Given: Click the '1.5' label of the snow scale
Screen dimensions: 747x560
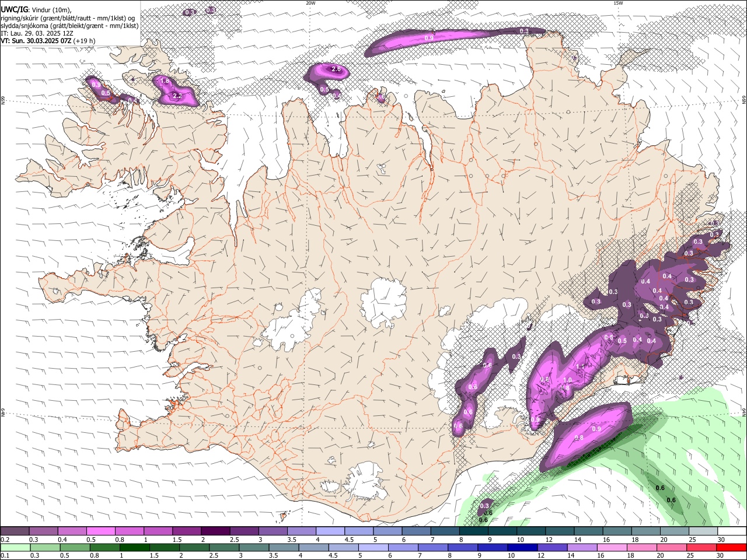Looking at the screenshot, I should pos(177,540).
